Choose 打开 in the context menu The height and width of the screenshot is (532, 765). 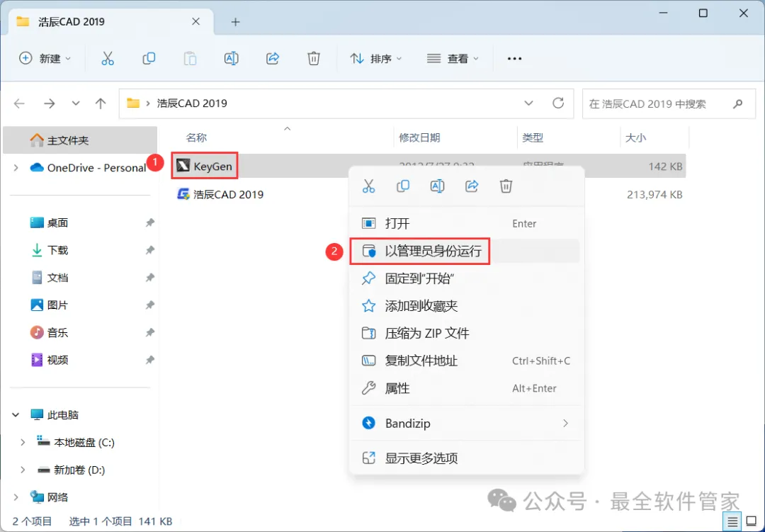pos(466,224)
